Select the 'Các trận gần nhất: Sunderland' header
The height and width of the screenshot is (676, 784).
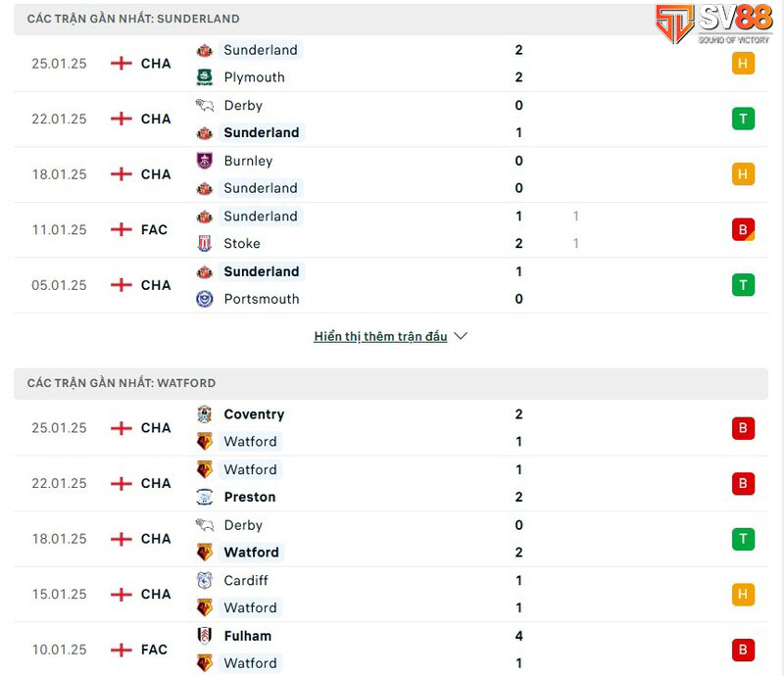coord(133,19)
